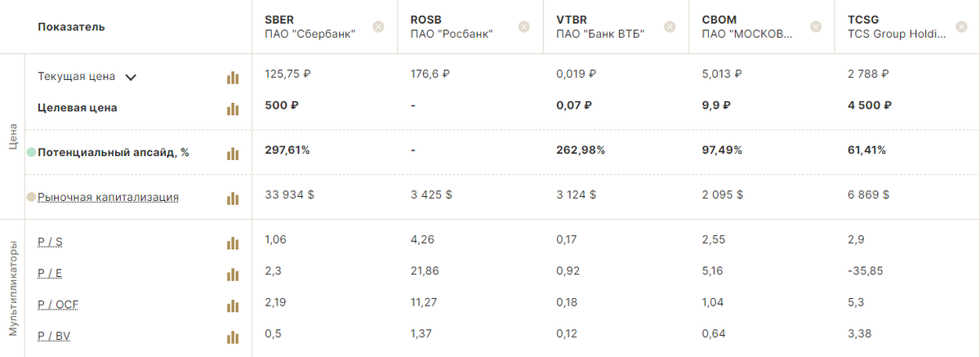
Task: Click the P / BV link
Action: 54,336
